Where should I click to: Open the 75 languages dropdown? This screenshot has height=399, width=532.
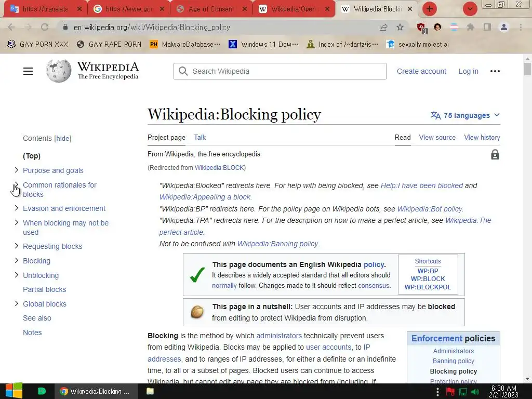pyautogui.click(x=465, y=115)
